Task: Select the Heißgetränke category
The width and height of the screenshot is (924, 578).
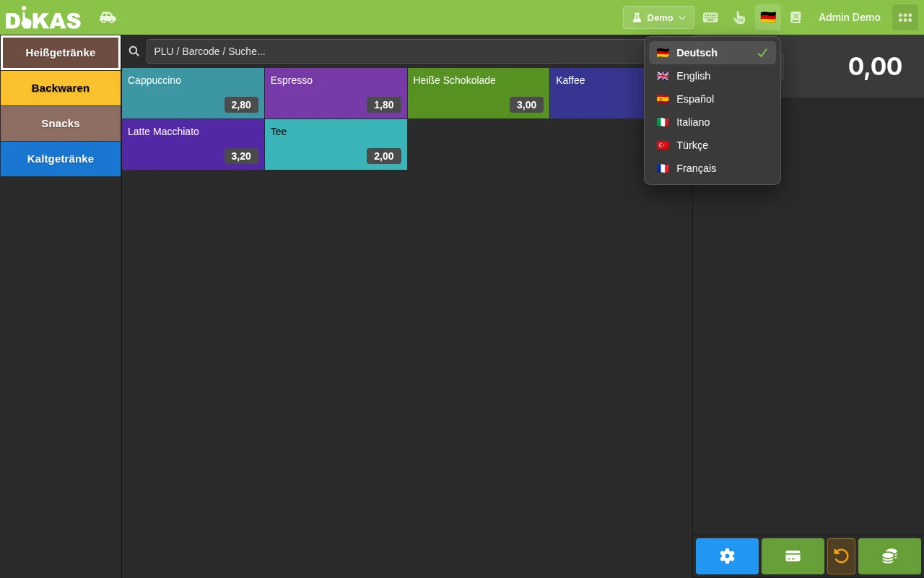Action: (x=61, y=53)
